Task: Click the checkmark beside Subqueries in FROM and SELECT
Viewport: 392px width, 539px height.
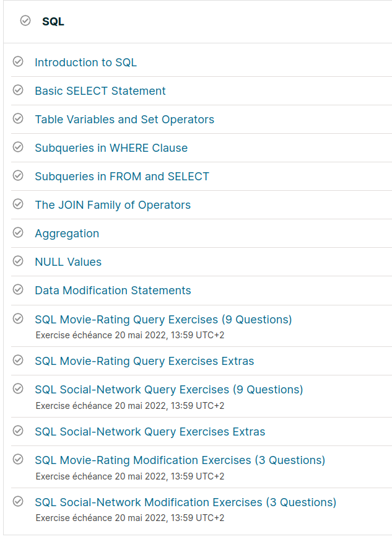Action: pyautogui.click(x=18, y=175)
